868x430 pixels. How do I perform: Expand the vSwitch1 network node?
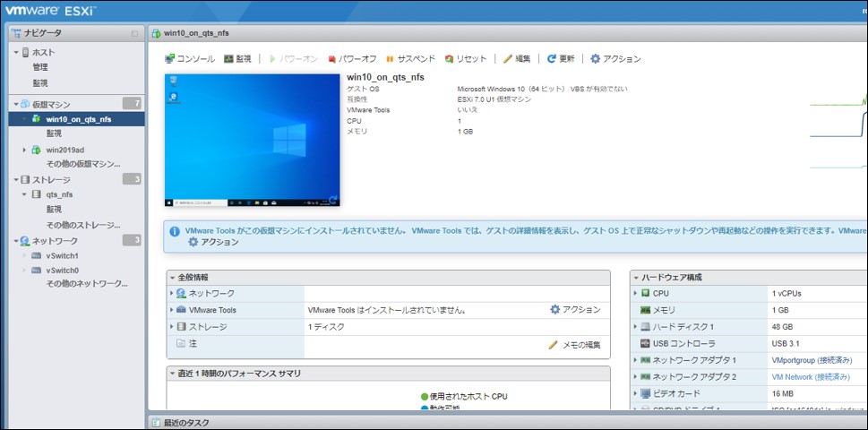tap(24, 255)
